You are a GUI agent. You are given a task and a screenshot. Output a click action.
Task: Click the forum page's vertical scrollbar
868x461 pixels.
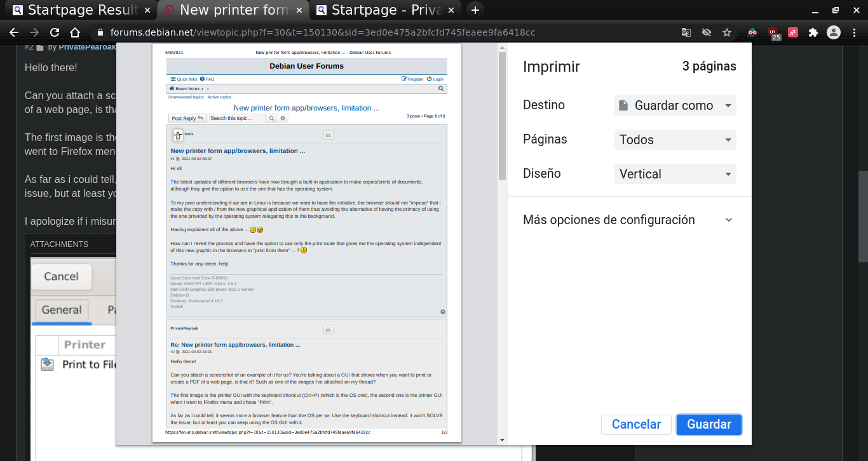click(863, 216)
